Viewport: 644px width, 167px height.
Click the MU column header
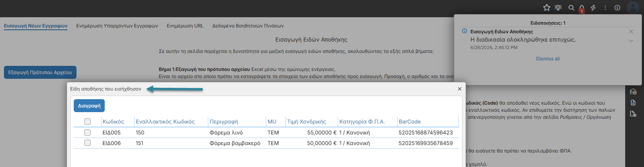point(272,122)
